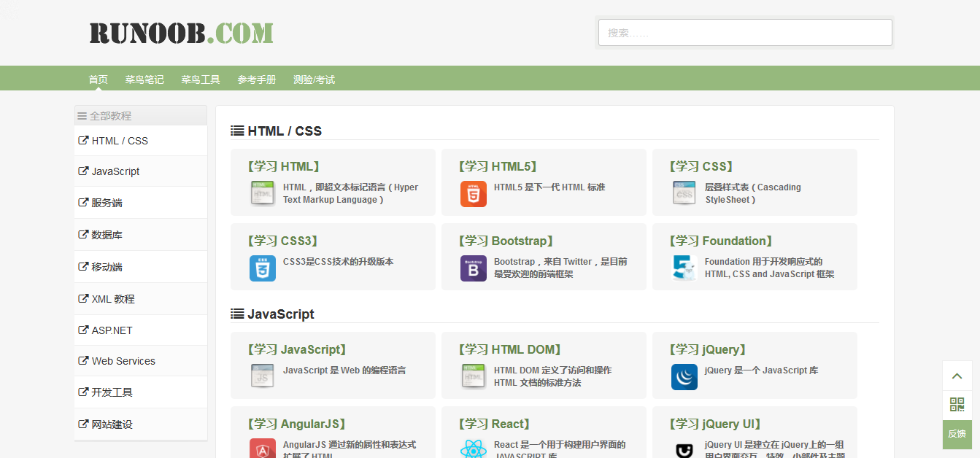980x458 pixels.
Task: Click the purple Bootstrap B icon
Action: [x=474, y=268]
